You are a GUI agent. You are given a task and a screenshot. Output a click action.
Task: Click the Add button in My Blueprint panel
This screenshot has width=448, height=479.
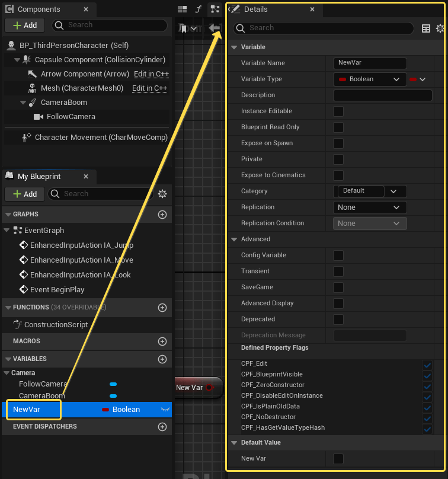pyautogui.click(x=25, y=194)
